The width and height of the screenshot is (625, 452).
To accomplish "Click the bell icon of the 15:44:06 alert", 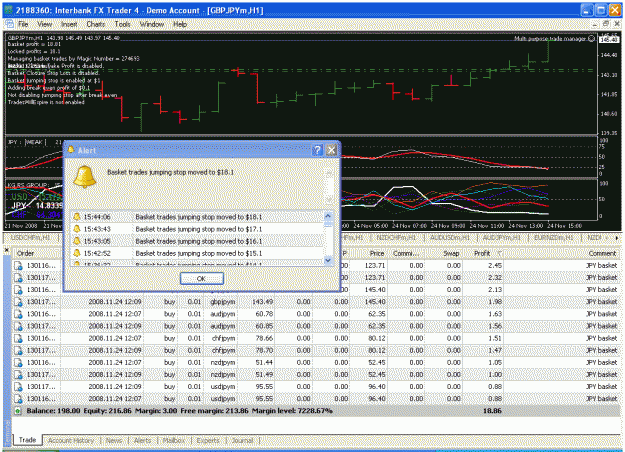I will click(77, 217).
